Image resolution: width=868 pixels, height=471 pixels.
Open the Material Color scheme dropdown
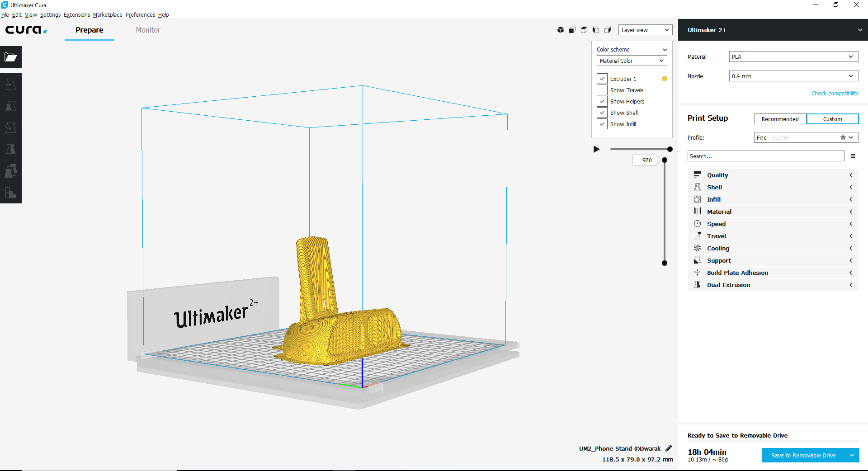(632, 61)
